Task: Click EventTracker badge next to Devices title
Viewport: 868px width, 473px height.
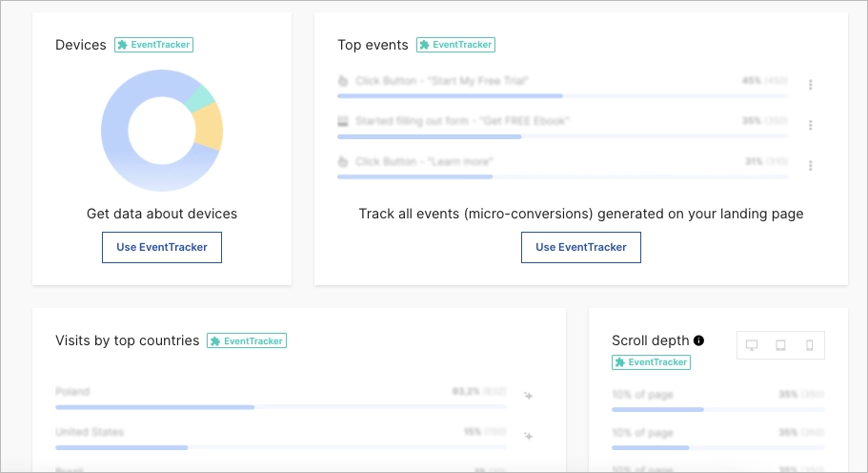Action: coord(154,45)
